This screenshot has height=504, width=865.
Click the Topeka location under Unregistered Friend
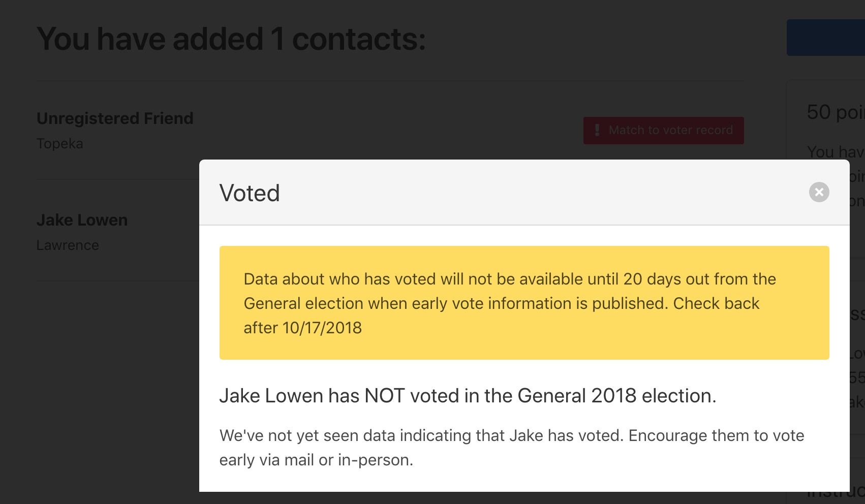click(60, 144)
